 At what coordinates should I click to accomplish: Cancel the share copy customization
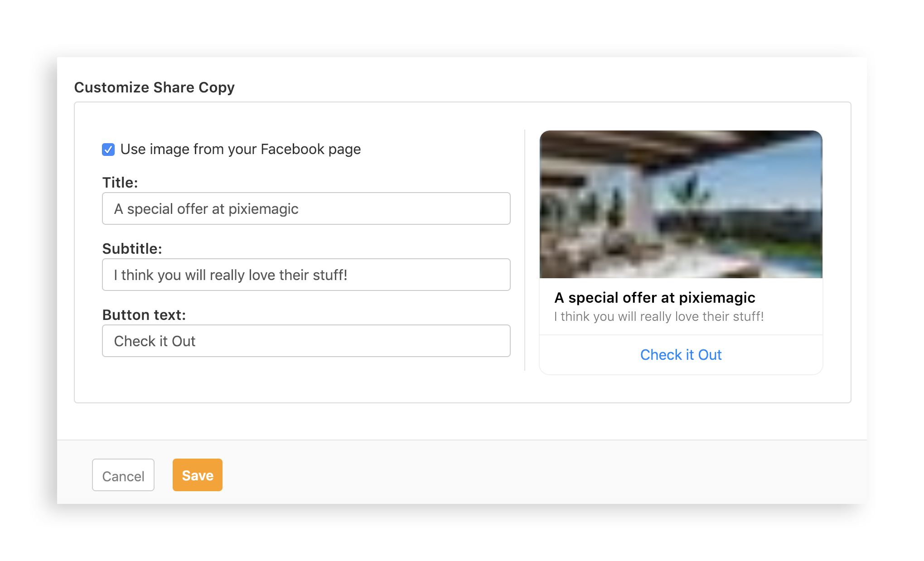(x=123, y=475)
